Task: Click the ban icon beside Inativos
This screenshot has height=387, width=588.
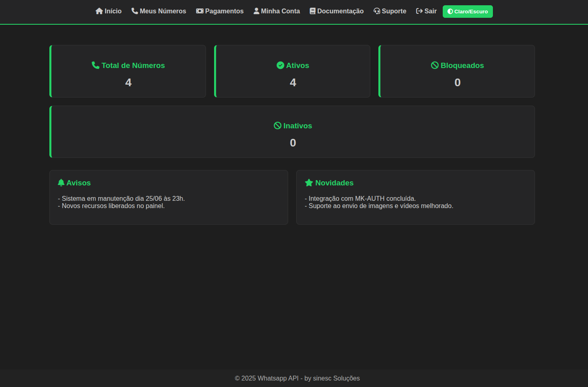Action: coord(278,125)
